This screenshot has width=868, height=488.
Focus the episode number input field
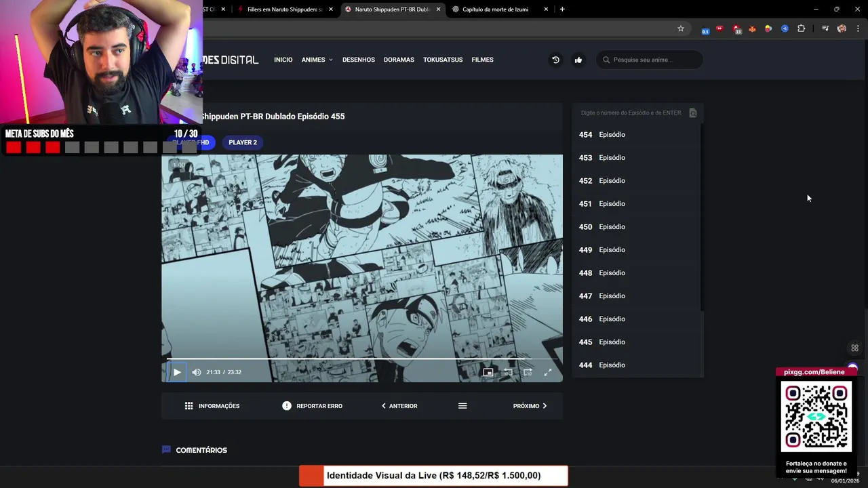pos(631,113)
